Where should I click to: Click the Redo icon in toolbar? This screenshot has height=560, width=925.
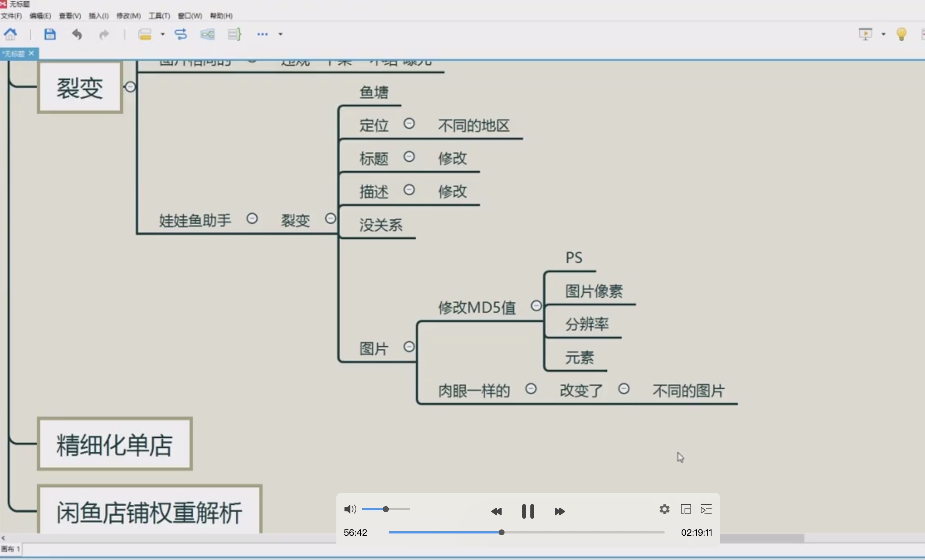[104, 34]
